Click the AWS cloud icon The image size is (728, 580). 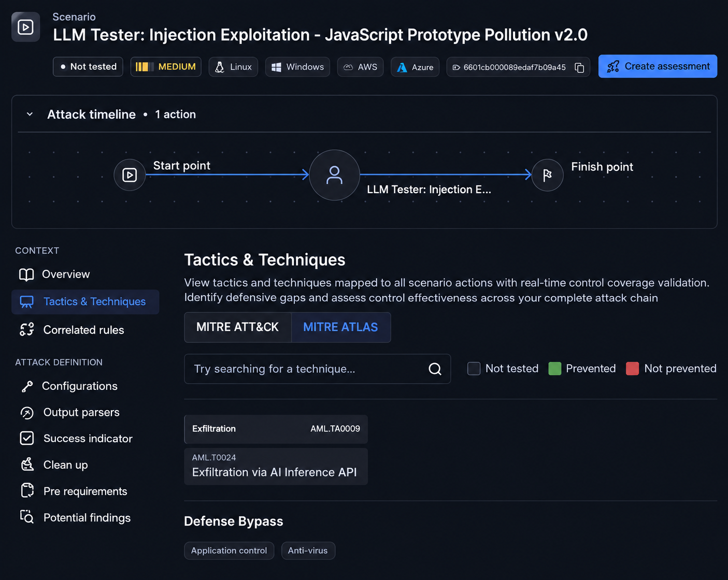click(x=348, y=67)
